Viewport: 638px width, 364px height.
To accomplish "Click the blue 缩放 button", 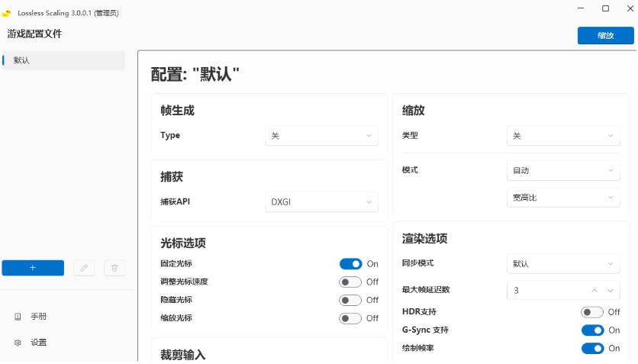I will pos(605,35).
